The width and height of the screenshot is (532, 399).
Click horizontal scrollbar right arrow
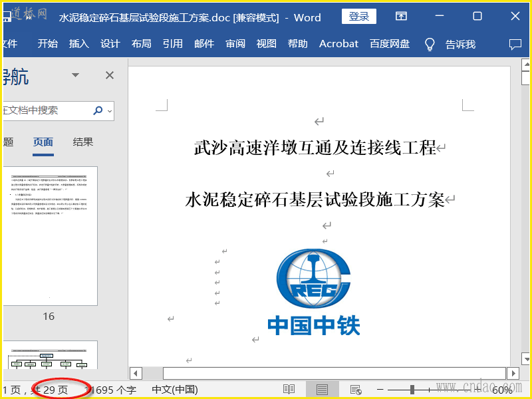tap(513, 374)
